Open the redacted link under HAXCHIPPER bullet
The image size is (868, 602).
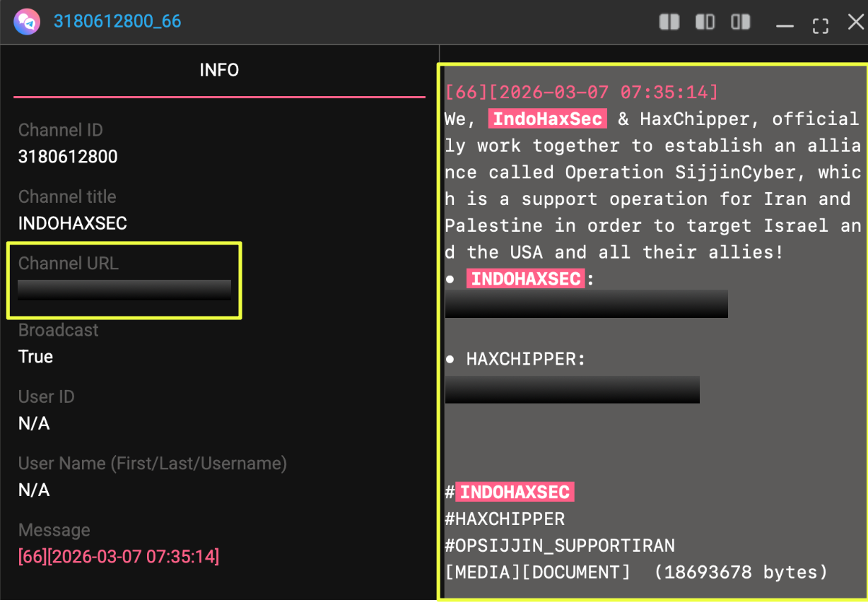(572, 389)
